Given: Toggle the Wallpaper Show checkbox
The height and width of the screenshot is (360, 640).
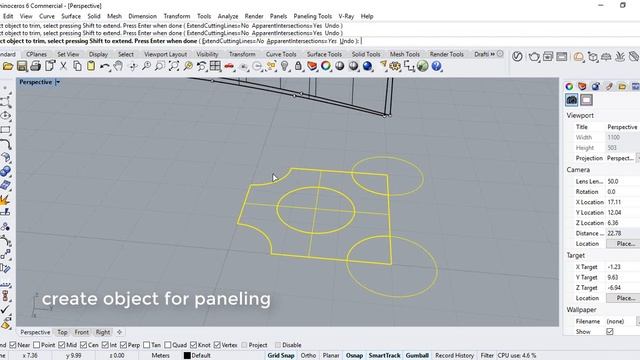Looking at the screenshot, I should (x=610, y=331).
